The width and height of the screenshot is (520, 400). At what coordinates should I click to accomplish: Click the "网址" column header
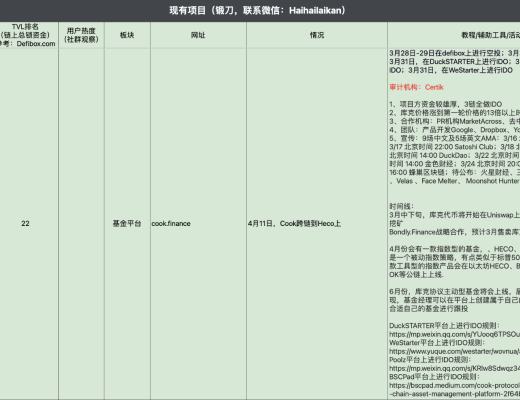point(198,35)
